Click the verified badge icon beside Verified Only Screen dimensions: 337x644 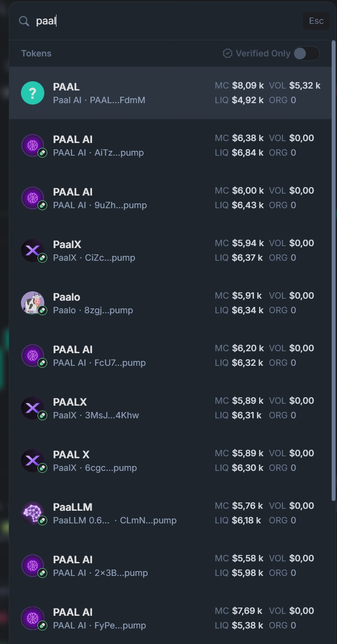coord(227,54)
